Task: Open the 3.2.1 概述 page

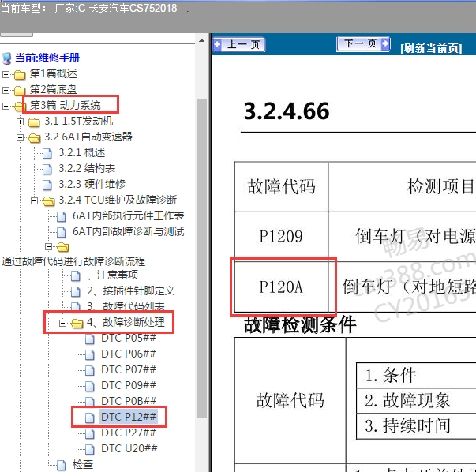Action: tap(82, 152)
